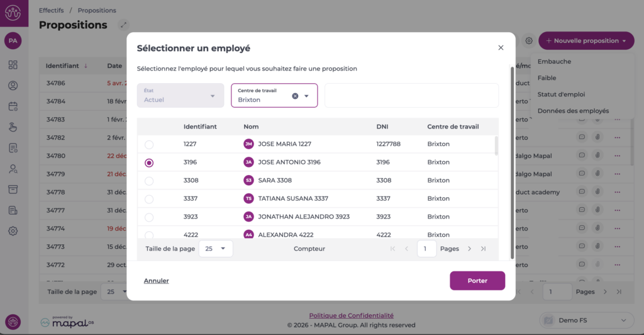
Task: Click the calendar icon in the left sidebar
Action: [13, 106]
